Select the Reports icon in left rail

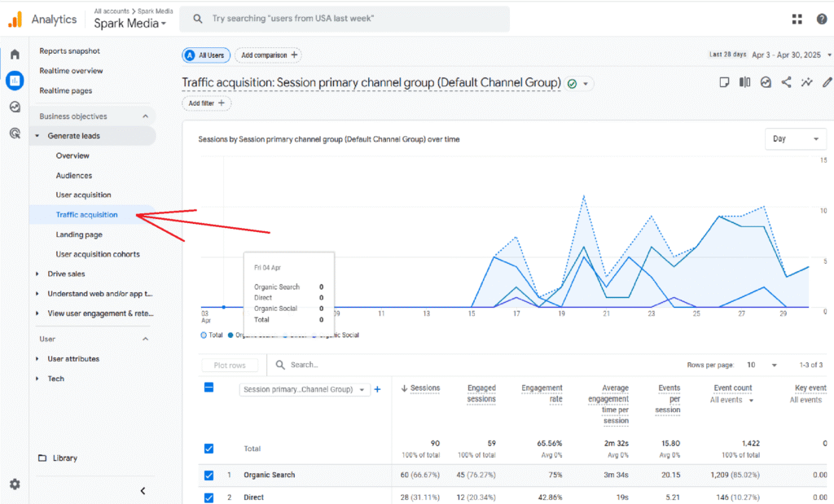pos(15,81)
